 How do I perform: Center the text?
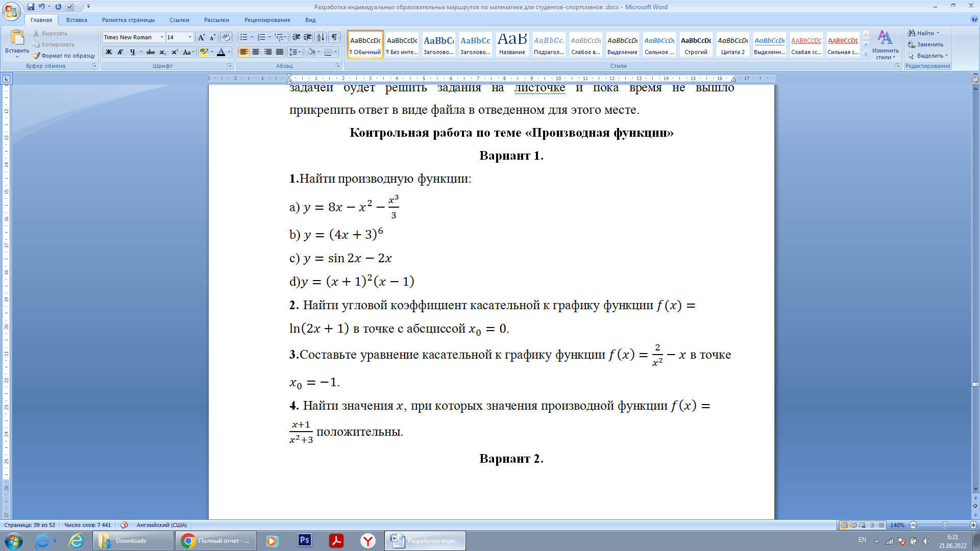(256, 52)
